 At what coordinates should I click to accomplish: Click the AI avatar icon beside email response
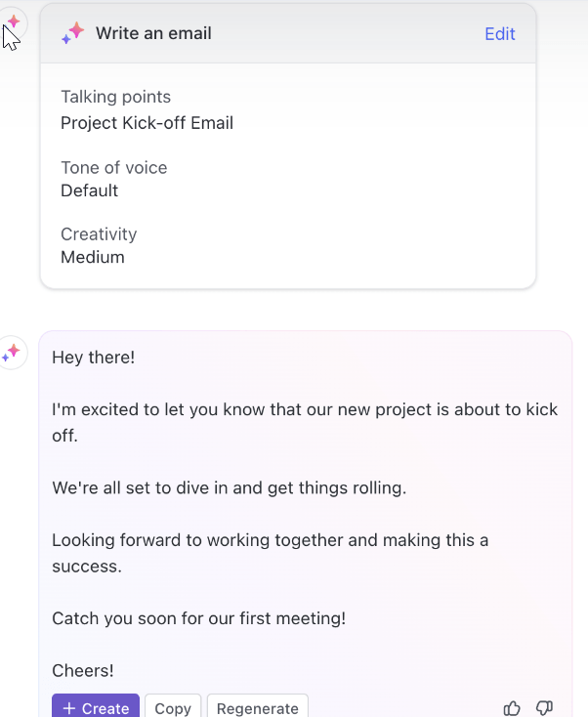[x=11, y=353]
